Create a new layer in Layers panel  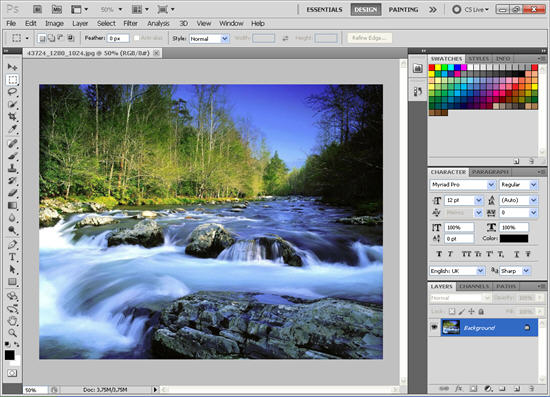pyautogui.click(x=517, y=389)
